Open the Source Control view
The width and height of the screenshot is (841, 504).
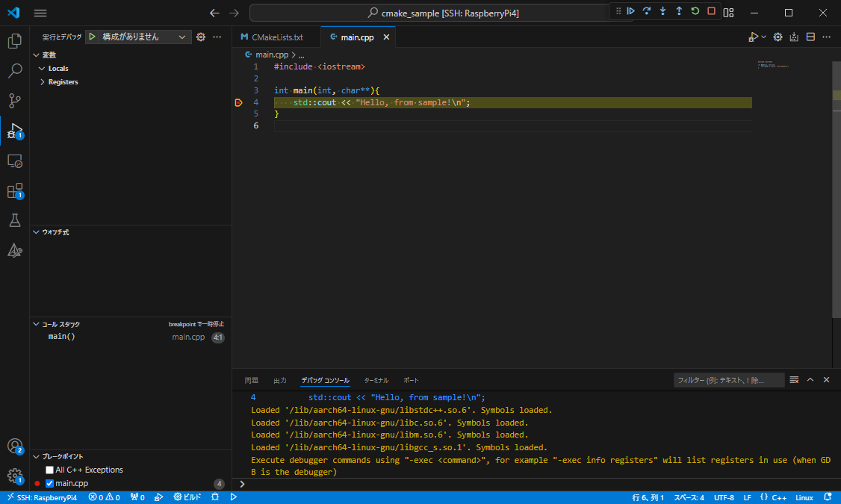14,101
